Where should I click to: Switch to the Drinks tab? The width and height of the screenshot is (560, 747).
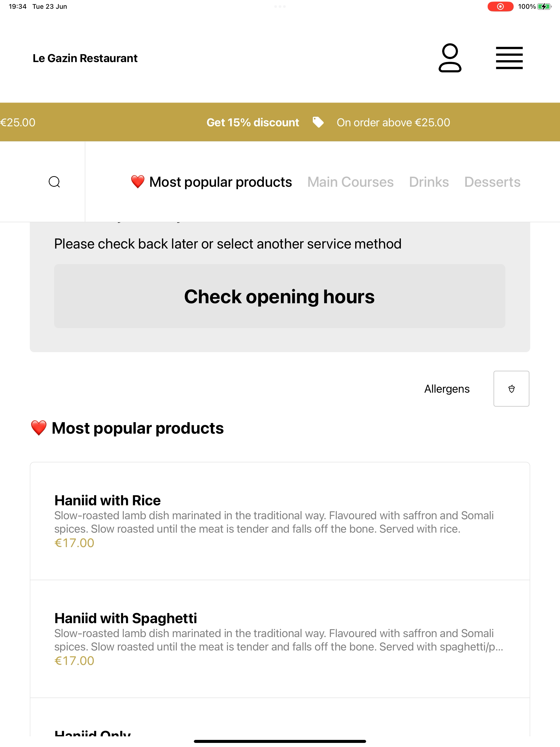(429, 182)
